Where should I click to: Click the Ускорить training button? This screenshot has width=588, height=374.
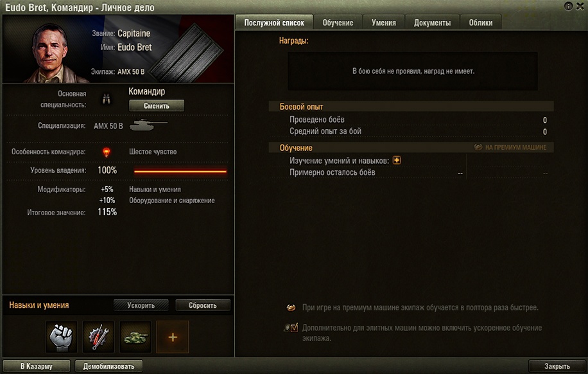141,305
